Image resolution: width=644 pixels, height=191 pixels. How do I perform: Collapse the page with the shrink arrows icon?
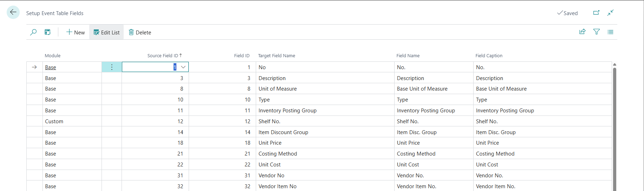[610, 13]
